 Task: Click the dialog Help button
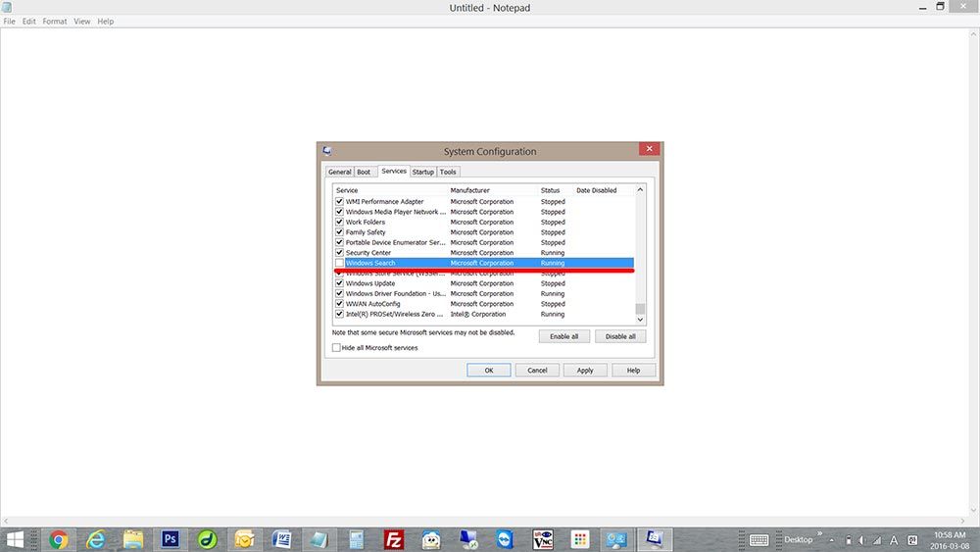[634, 370]
